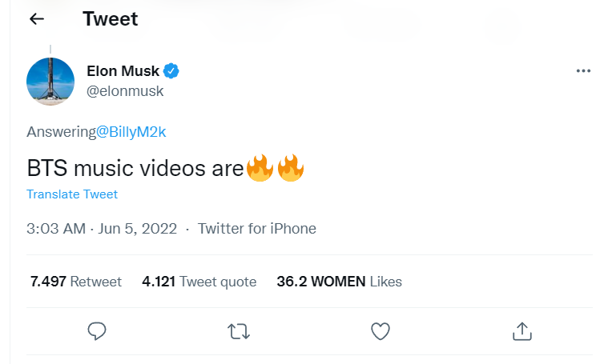Open the @BillyM2k mention link
This screenshot has height=364, width=600.
tap(131, 132)
